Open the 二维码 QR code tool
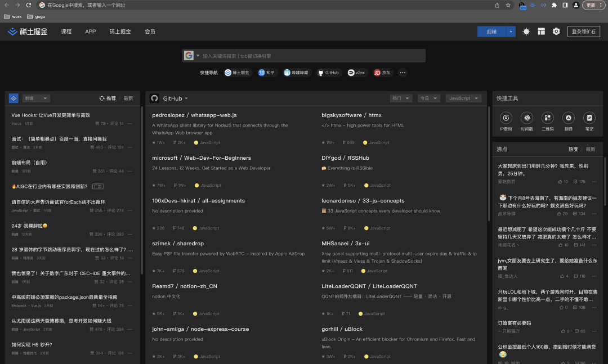This screenshot has width=608, height=364. [548, 122]
